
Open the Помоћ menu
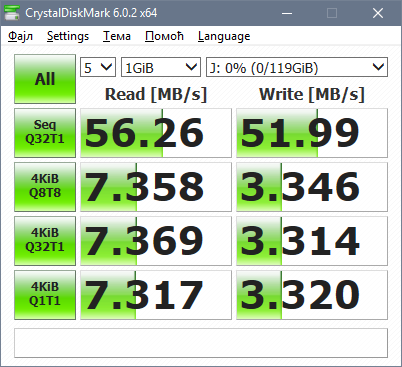pyautogui.click(x=164, y=36)
